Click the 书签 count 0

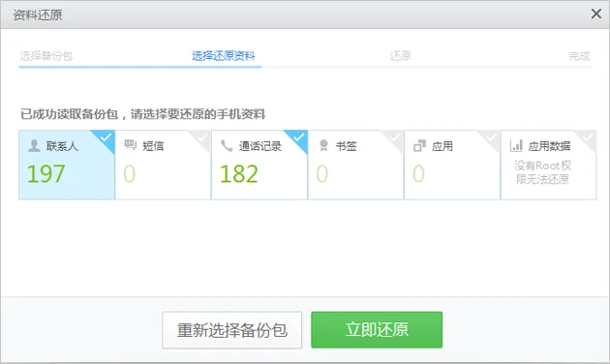click(x=322, y=174)
